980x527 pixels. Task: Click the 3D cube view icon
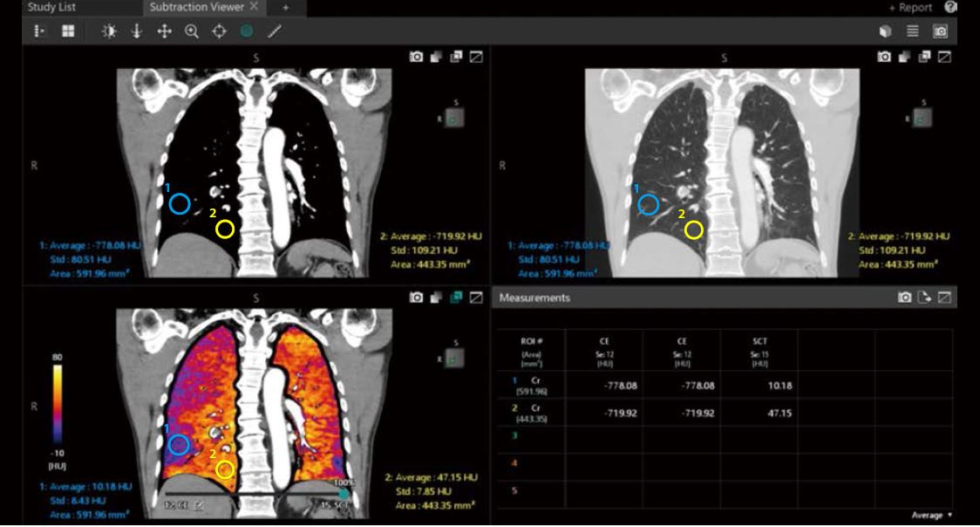pos(885,31)
